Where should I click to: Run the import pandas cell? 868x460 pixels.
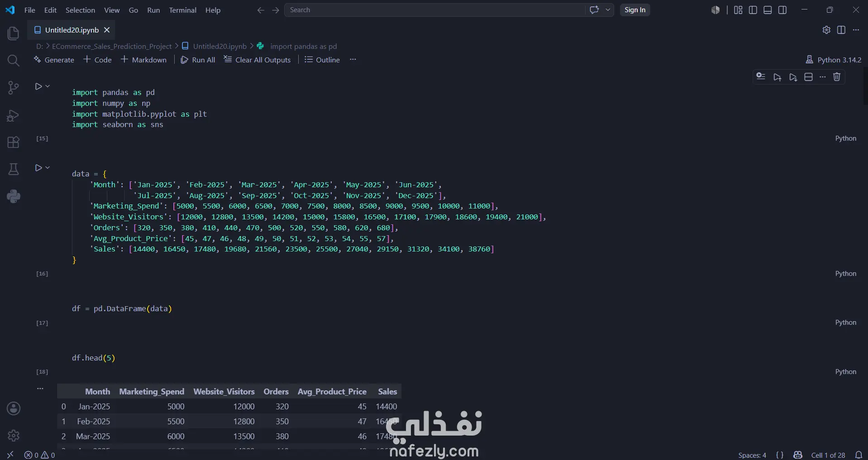point(38,86)
